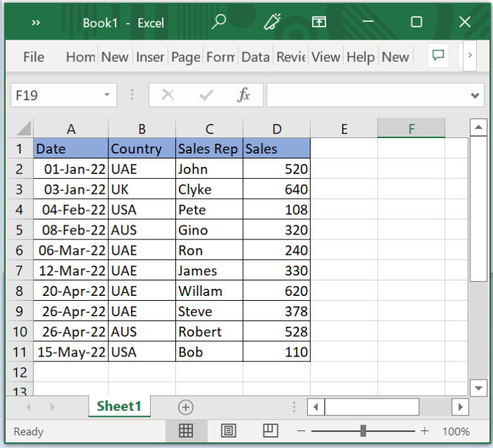Switch to Normal view

(x=186, y=431)
